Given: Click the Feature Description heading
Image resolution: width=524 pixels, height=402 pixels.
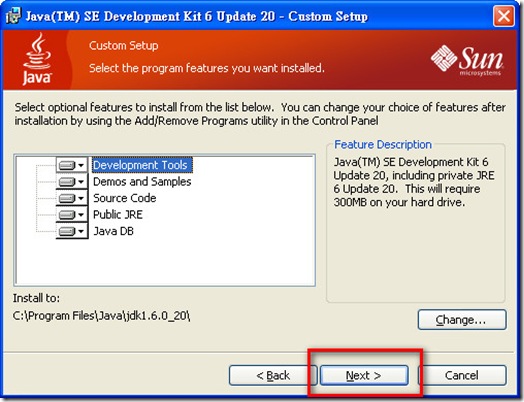Looking at the screenshot, I should (383, 144).
